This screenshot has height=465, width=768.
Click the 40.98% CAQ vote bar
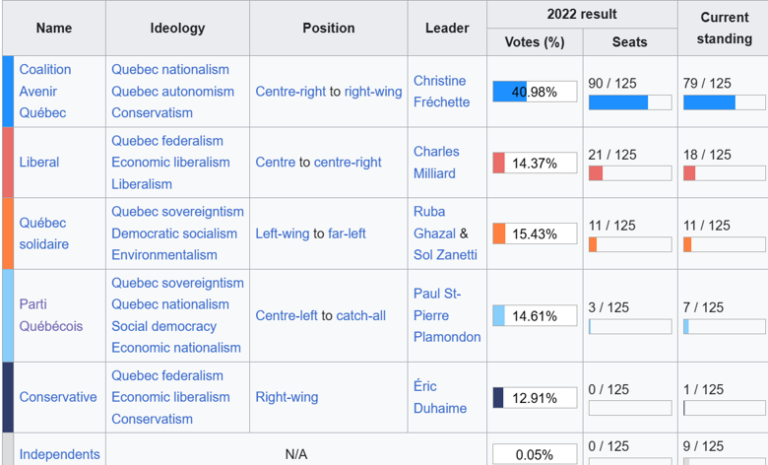[x=534, y=92]
